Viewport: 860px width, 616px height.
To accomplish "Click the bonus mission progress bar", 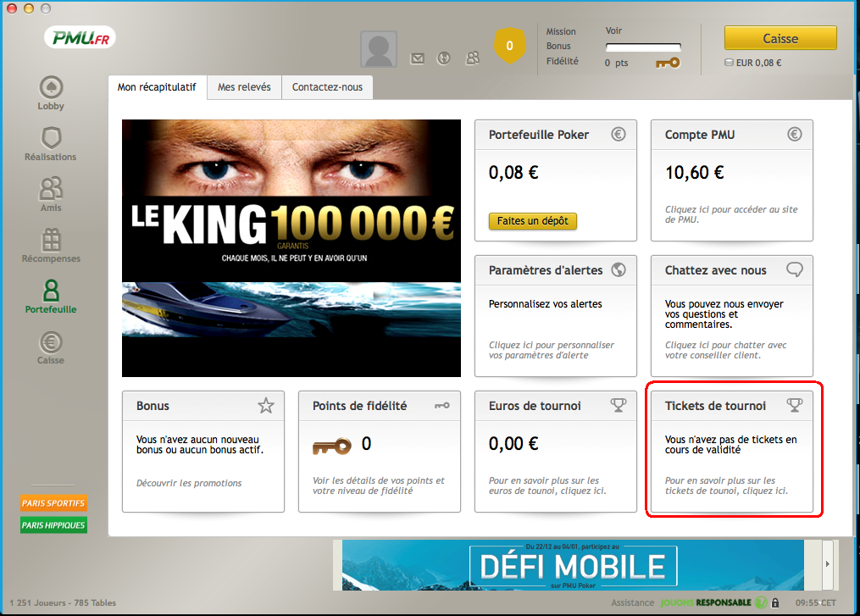I will coord(643,47).
